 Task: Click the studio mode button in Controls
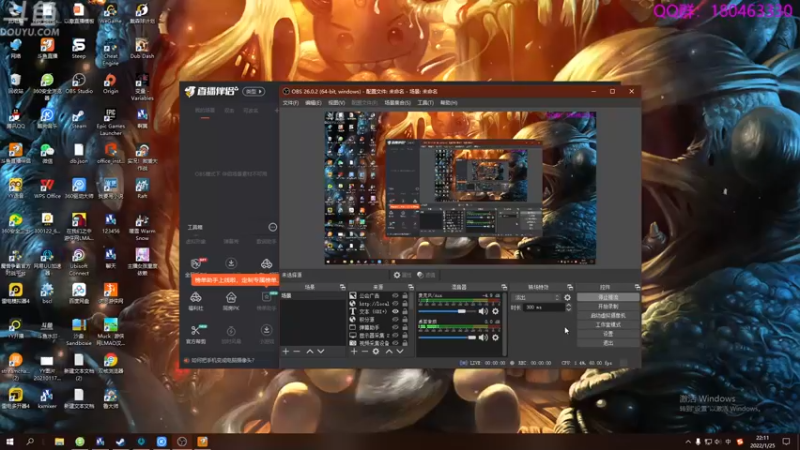608,324
